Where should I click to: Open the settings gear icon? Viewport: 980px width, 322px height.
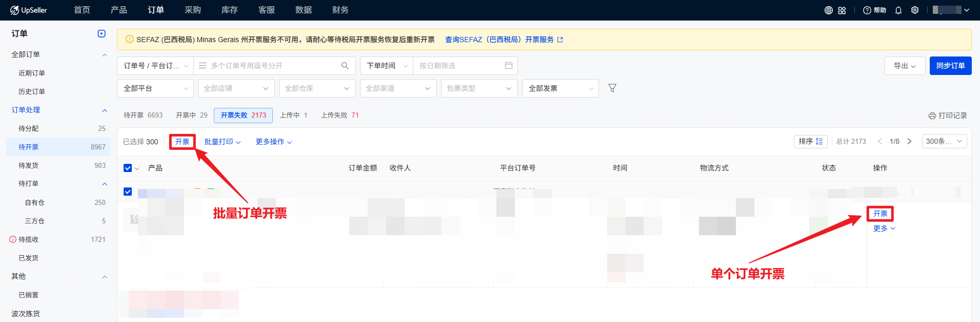[x=914, y=10]
